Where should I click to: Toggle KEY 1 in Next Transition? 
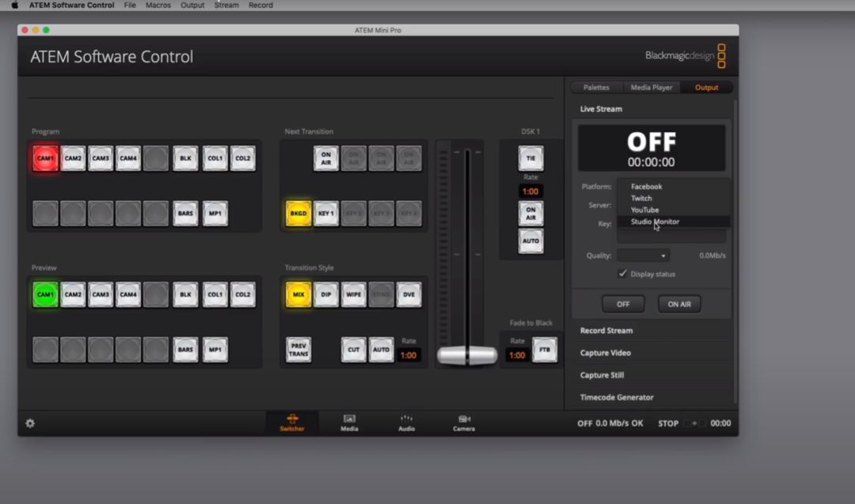click(x=326, y=214)
